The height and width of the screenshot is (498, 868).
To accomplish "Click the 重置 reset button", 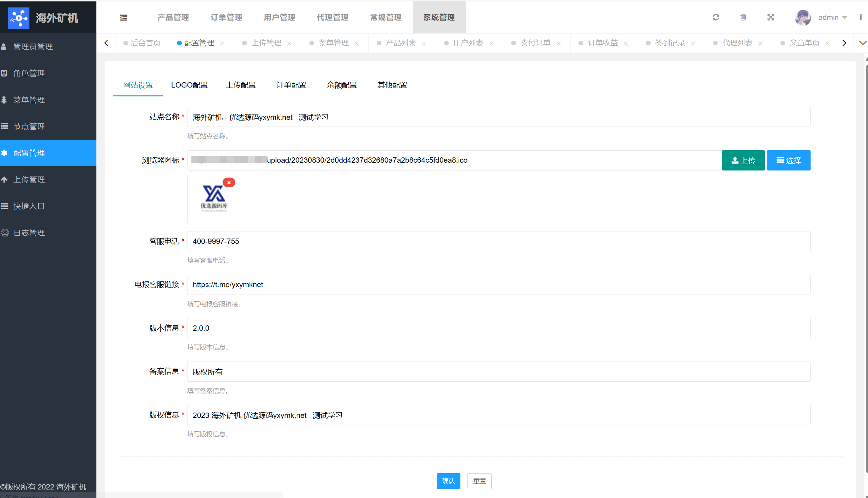I will tap(480, 481).
